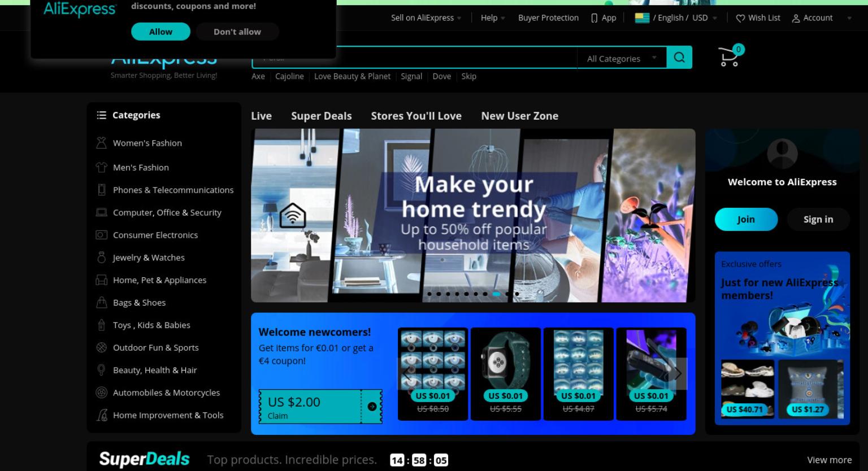Select the last carousel indicator dot
The image size is (868, 471).
point(517,294)
